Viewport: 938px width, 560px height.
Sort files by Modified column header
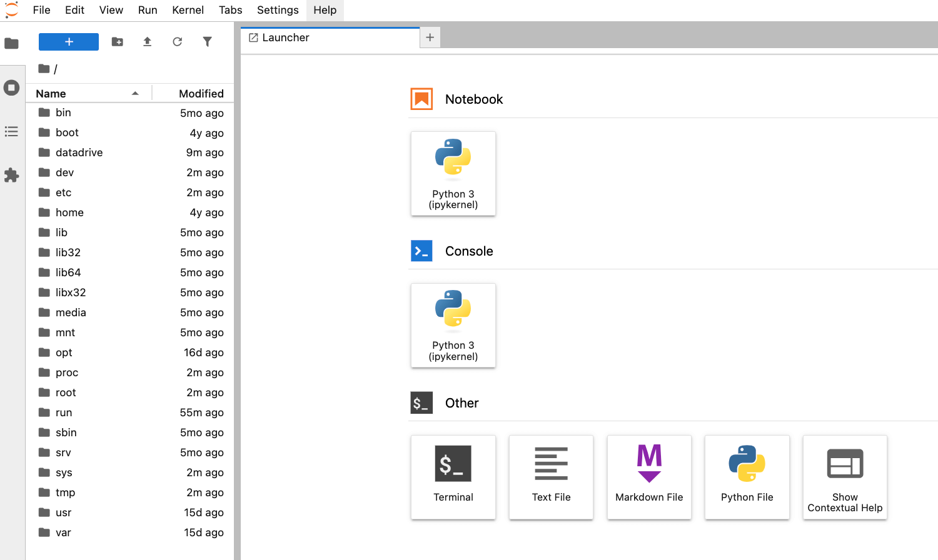point(194,93)
